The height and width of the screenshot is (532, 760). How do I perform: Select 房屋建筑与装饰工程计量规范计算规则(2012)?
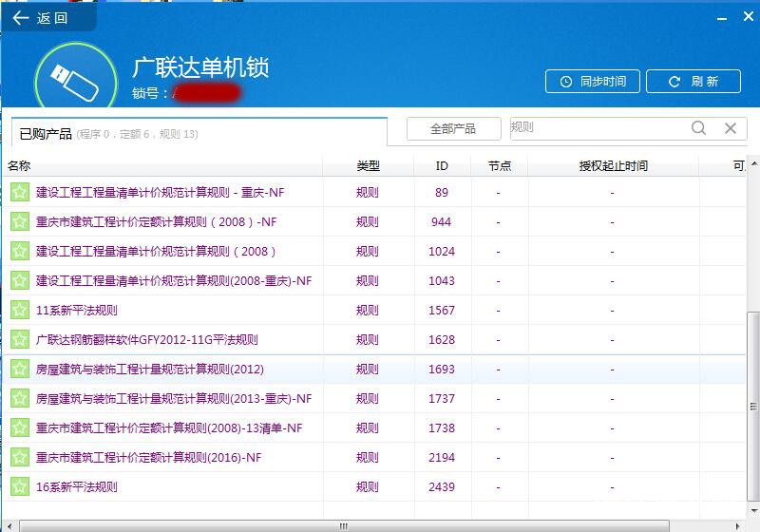pyautogui.click(x=150, y=370)
